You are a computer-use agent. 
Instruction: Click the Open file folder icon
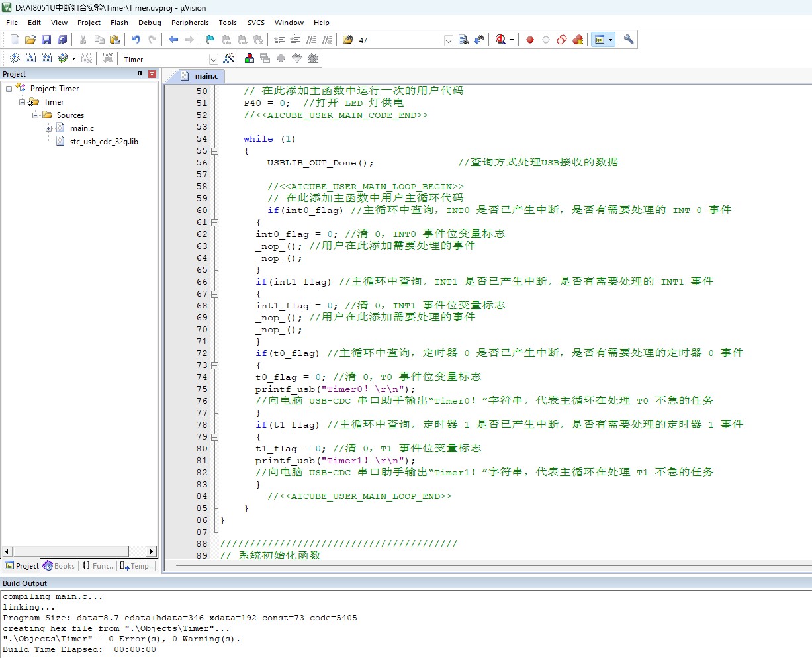click(x=30, y=40)
